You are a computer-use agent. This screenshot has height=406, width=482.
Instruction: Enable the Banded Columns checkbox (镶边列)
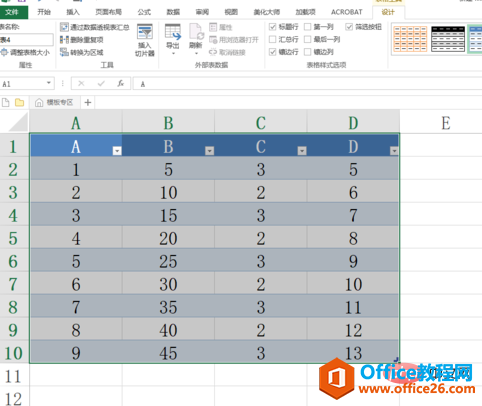(308, 52)
